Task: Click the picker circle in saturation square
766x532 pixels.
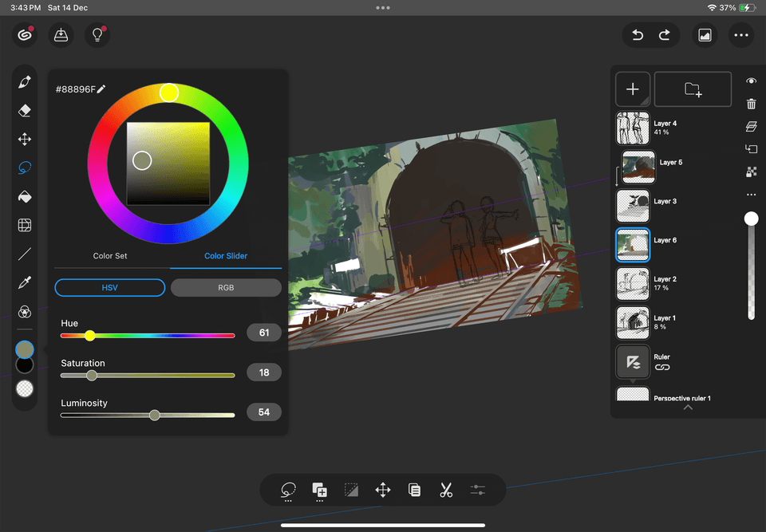Action: [142, 160]
